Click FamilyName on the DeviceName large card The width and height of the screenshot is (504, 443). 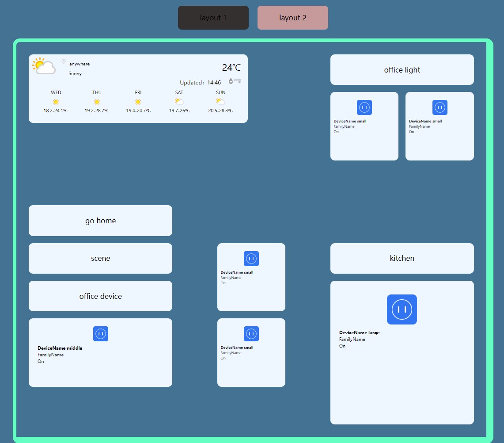coord(352,340)
